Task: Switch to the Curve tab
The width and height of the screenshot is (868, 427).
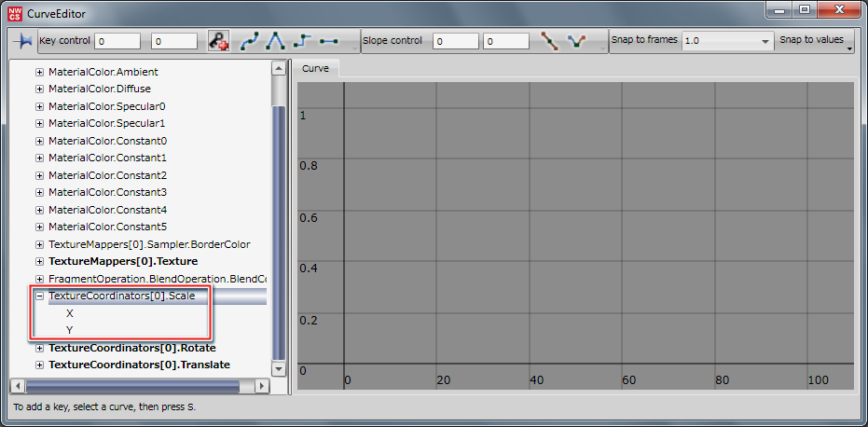Action: (315, 69)
